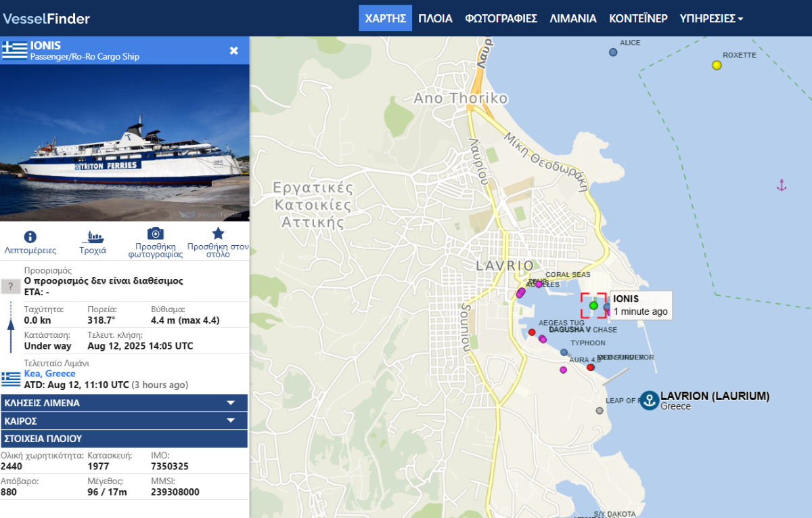Open the ΛΙΜΑΝΙΑ menu item
The width and height of the screenshot is (812, 518).
tap(572, 18)
